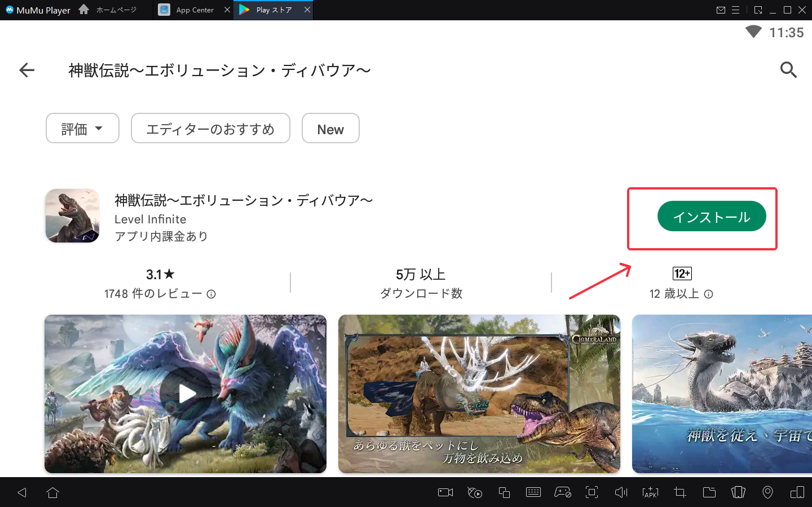Open multi-instance windows icon
The image size is (812, 507).
click(x=504, y=492)
